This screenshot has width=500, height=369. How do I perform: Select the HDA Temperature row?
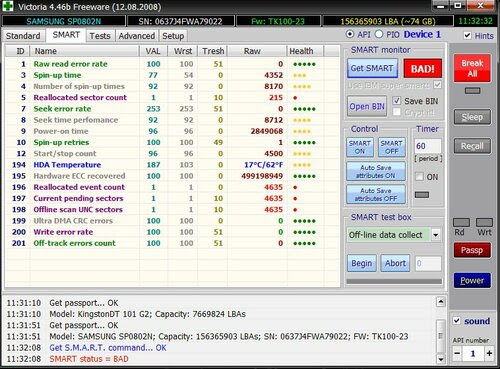[173, 165]
